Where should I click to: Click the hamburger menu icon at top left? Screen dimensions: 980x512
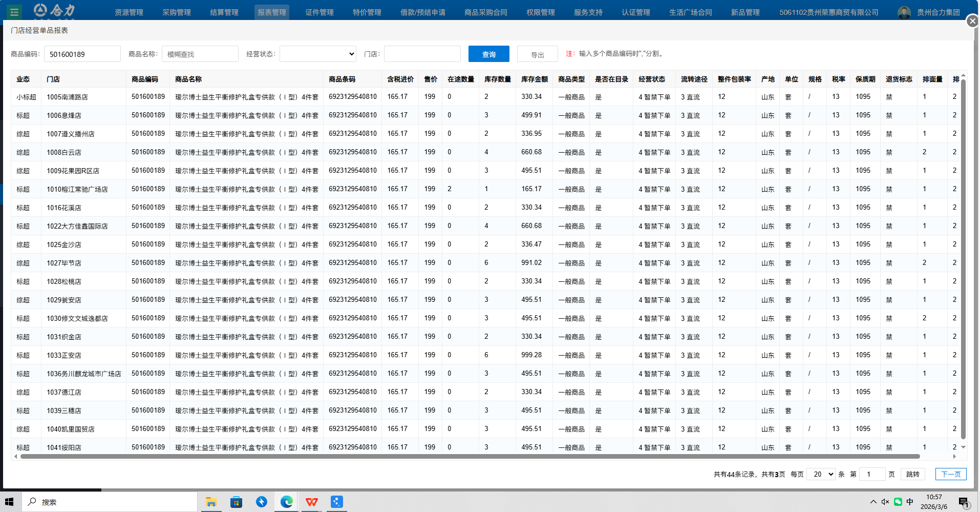click(14, 12)
